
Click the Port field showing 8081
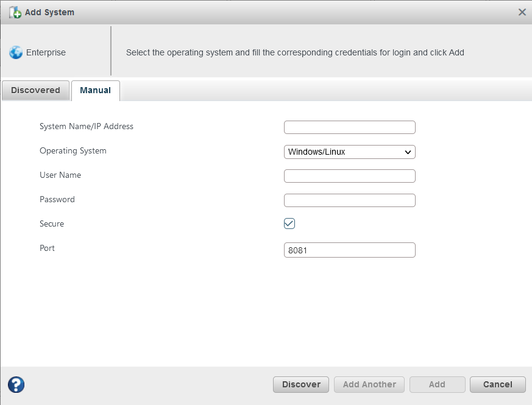click(349, 250)
